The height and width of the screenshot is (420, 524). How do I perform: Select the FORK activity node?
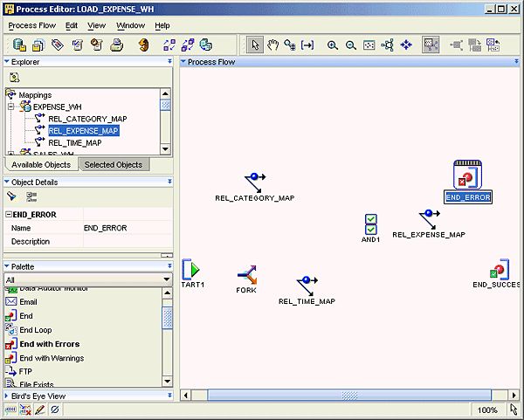[246, 279]
